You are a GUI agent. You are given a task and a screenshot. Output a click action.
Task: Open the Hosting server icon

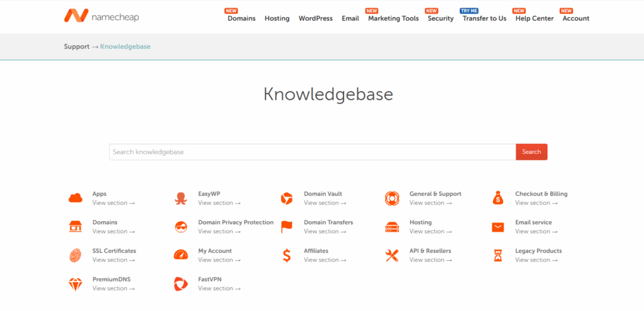tap(392, 227)
